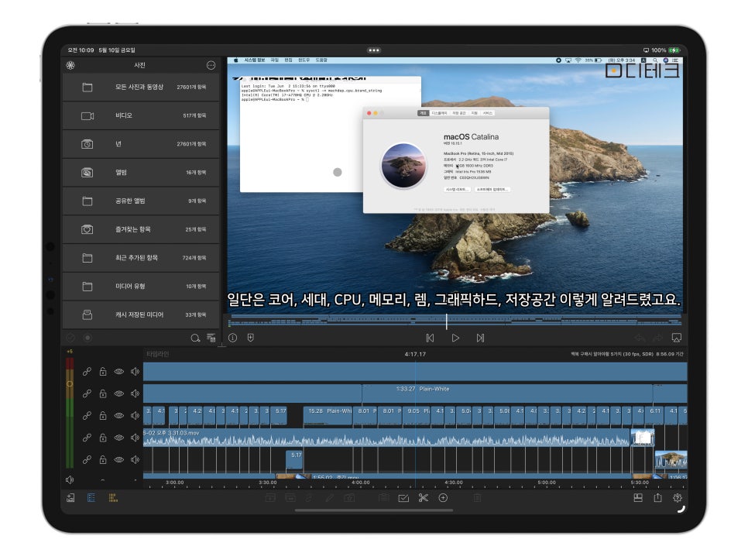Viewport: 748px width, 560px height.
Task: Click the island thumbnail clip on timeline
Action: (671, 459)
